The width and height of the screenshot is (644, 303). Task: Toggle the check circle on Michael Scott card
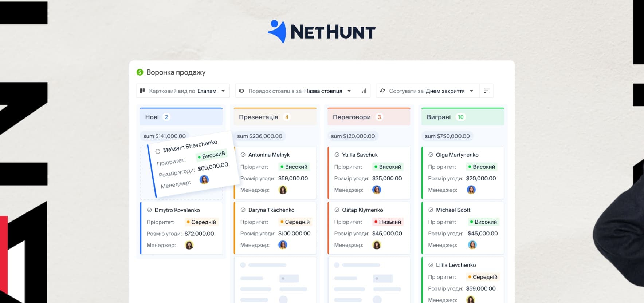[431, 210]
